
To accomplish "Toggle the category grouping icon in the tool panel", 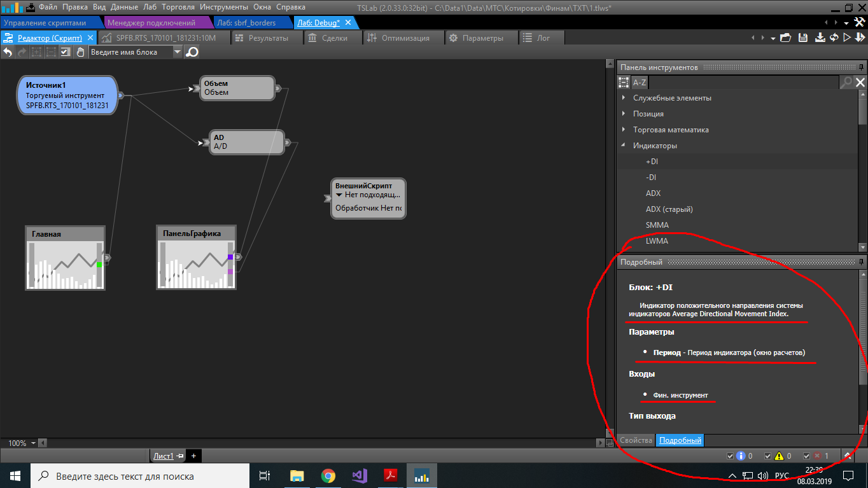I will pos(624,82).
